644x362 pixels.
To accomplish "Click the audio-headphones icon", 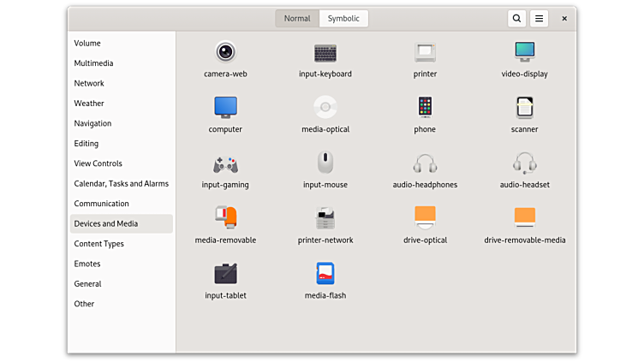I will coord(425,163).
